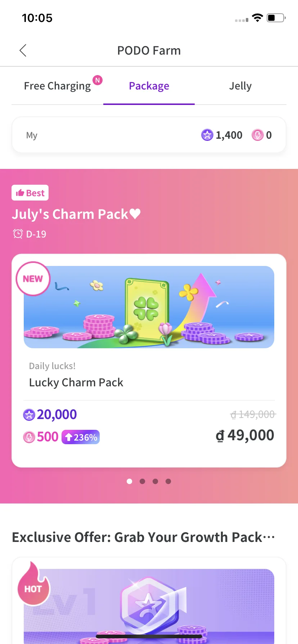Image resolution: width=298 pixels, height=644 pixels.
Task: Tap the Exclusive Offer Growth Pack heading
Action: coord(143,537)
